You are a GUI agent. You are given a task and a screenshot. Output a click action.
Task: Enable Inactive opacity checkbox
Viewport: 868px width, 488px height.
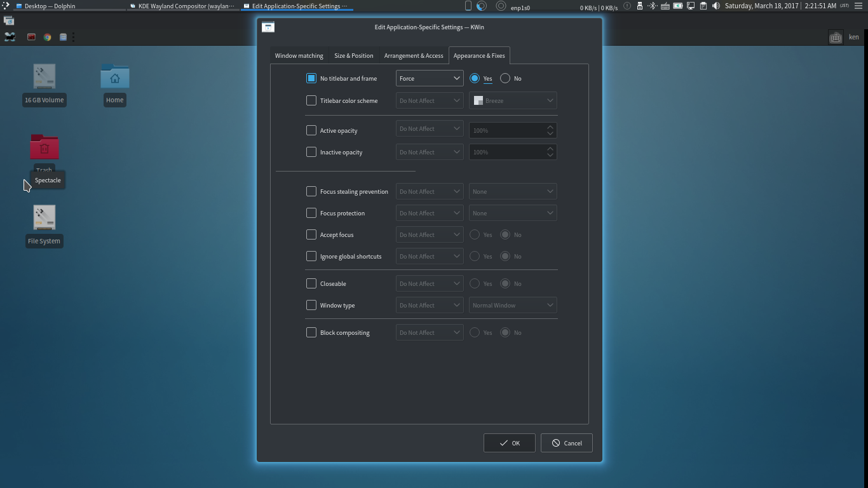point(311,152)
